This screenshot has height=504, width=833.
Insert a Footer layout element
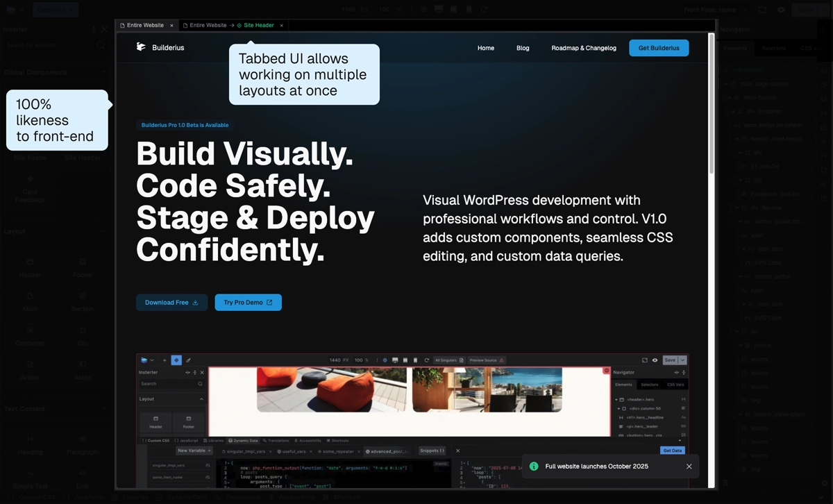(83, 269)
